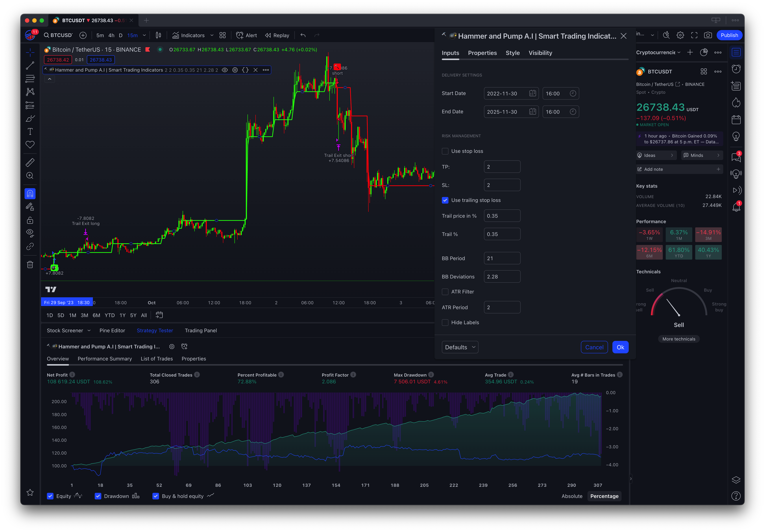The width and height of the screenshot is (765, 532).
Task: Toggle the Magnet mode tool
Action: tap(30, 194)
